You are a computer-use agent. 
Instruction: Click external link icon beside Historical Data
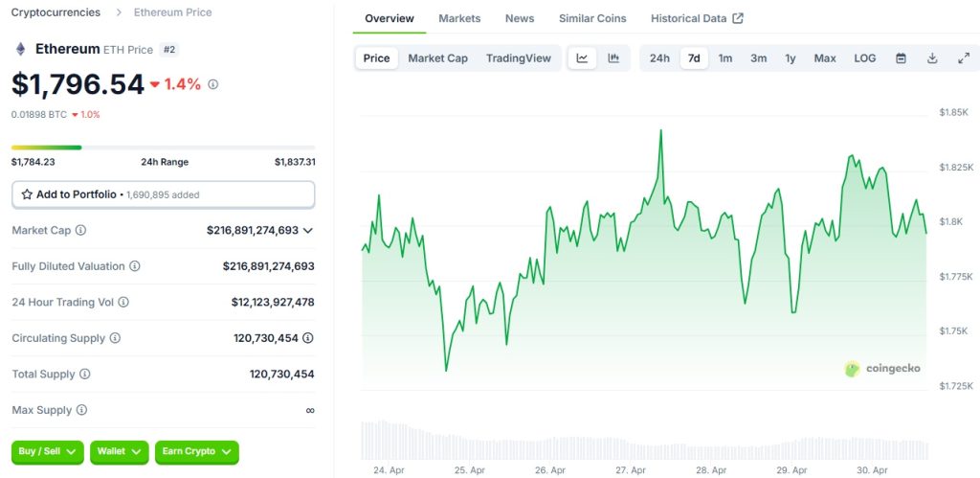738,18
